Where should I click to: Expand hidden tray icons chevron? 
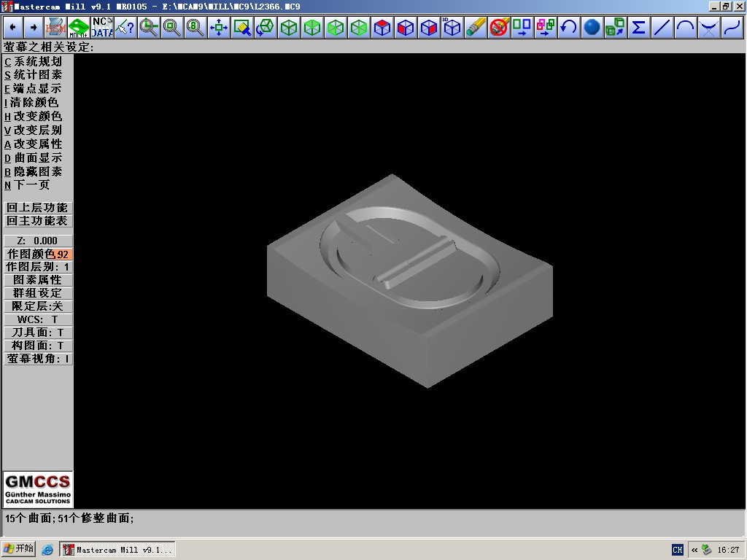click(x=694, y=550)
